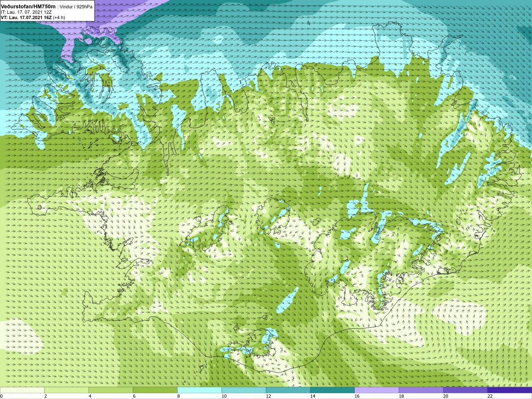
Task: Click the 0-2 m/s palest legend swatch
Action: coord(22,390)
